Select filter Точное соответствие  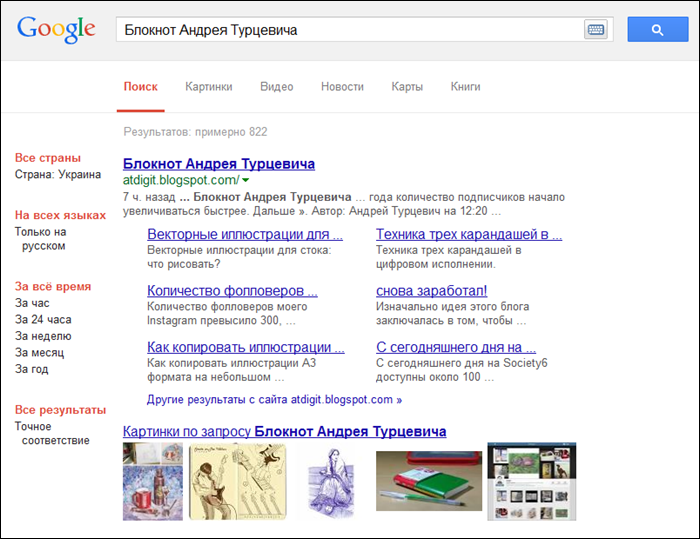click(x=52, y=434)
